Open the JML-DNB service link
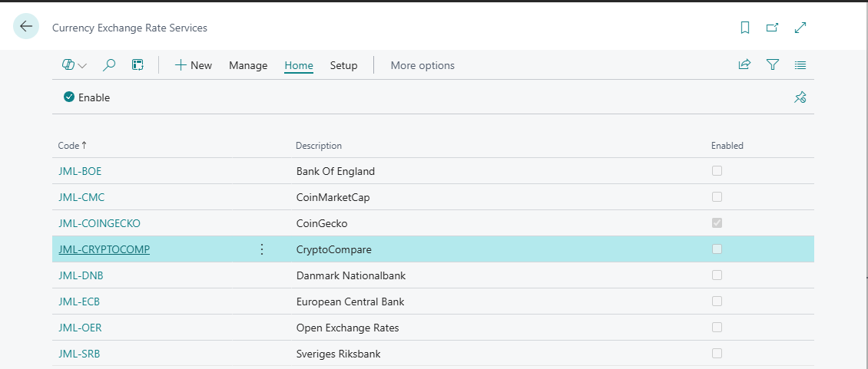The image size is (868, 369). [x=77, y=275]
